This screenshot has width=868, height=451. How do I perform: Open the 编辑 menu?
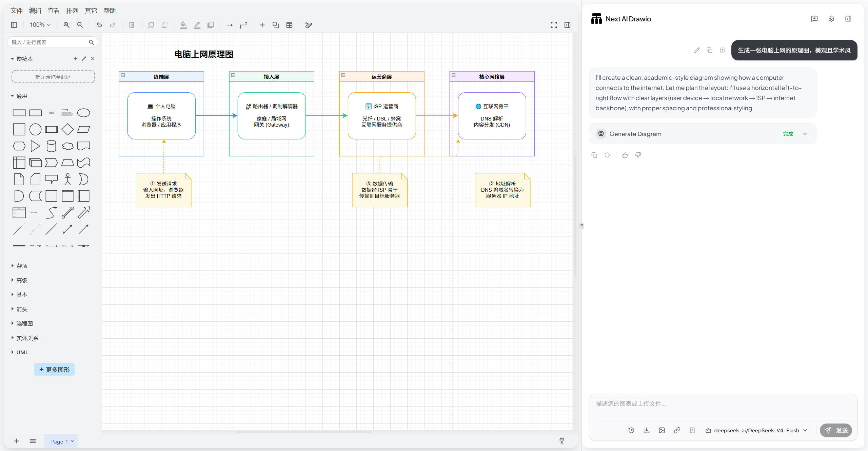click(35, 11)
